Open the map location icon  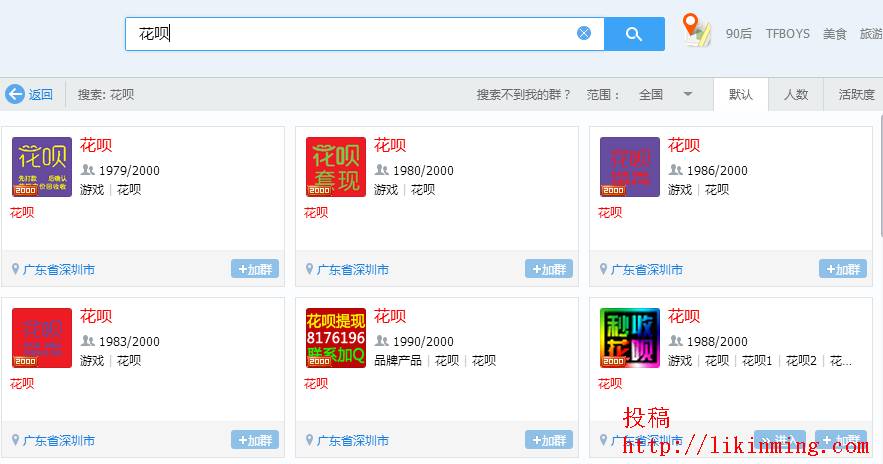tap(696, 30)
